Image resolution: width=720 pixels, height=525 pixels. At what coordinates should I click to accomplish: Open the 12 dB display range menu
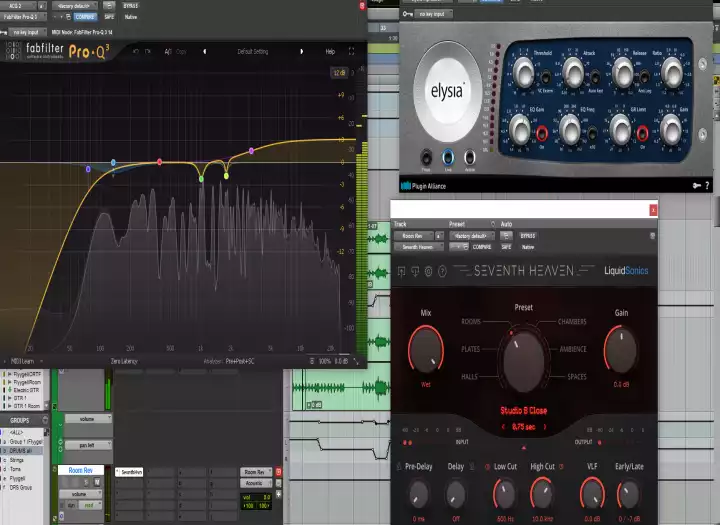point(339,73)
